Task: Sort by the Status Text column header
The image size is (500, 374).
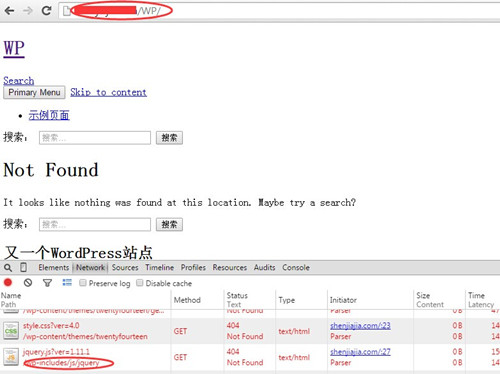Action: click(x=250, y=300)
